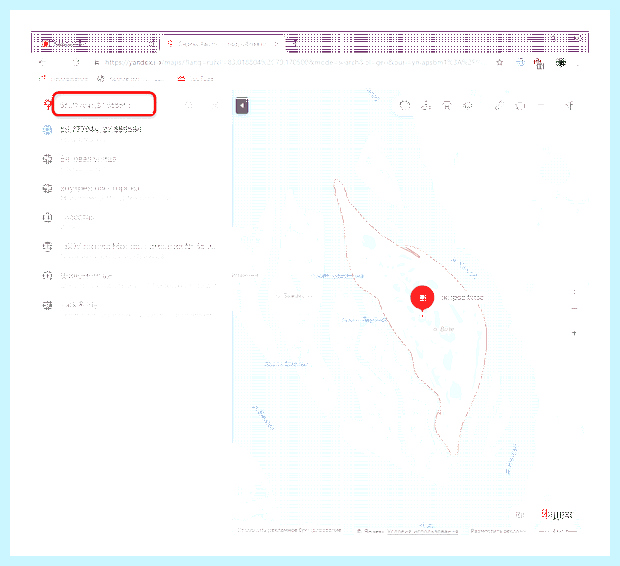Open the black bug-shaped browser extension icon
Screen dimensions: 620x566
coord(561,62)
